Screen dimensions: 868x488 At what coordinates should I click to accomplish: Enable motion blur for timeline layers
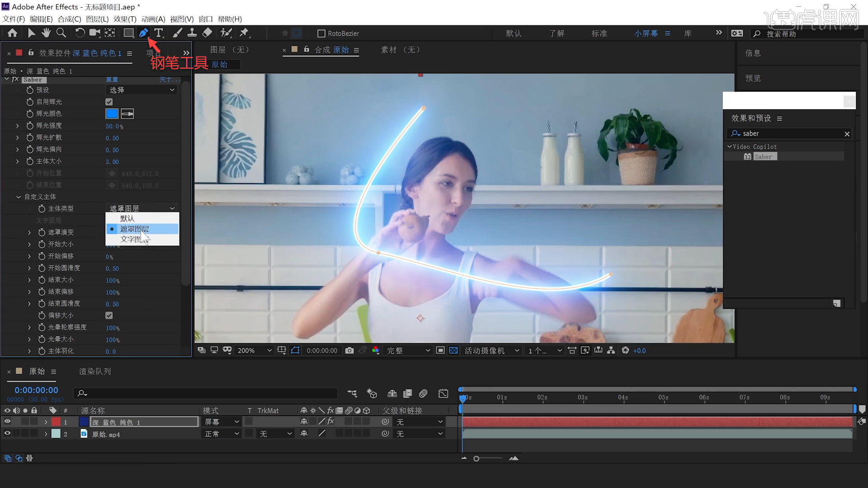pyautogui.click(x=423, y=394)
